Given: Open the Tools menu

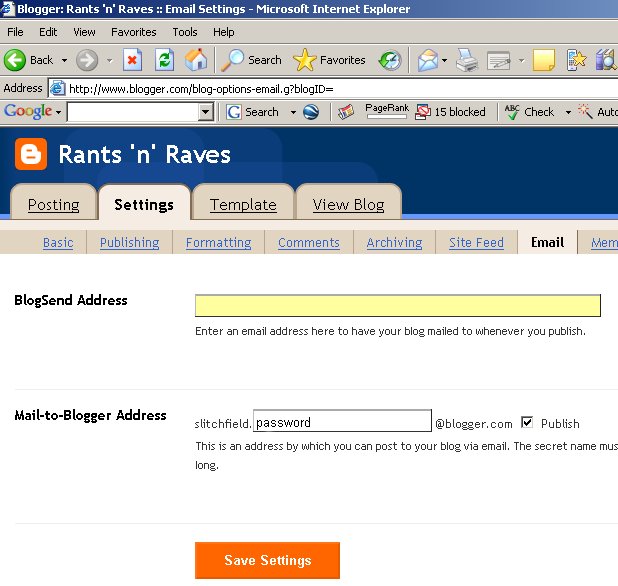Looking at the screenshot, I should (x=185, y=32).
